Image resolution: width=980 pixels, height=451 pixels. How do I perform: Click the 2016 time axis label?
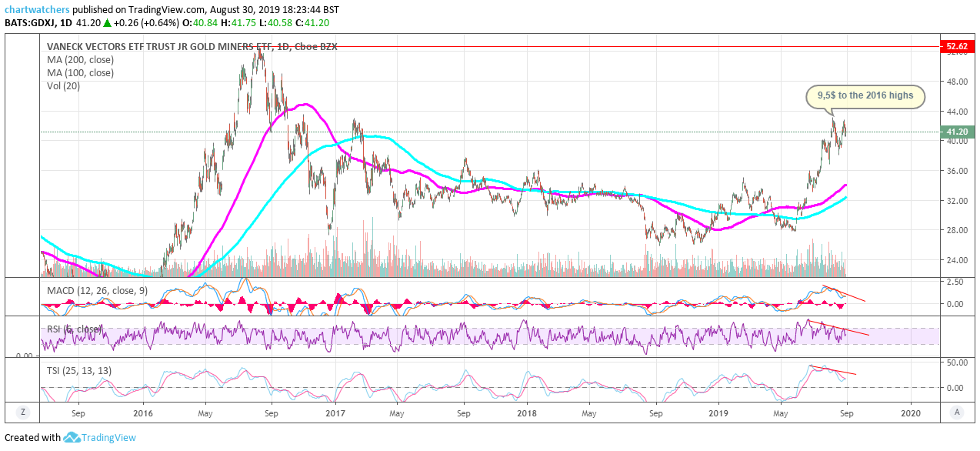pyautogui.click(x=143, y=413)
